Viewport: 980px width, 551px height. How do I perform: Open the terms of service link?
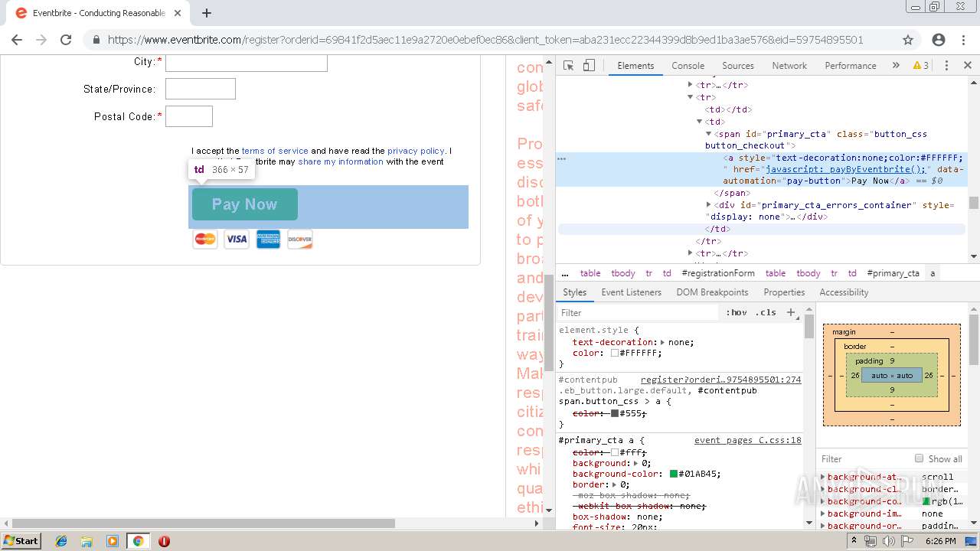275,151
